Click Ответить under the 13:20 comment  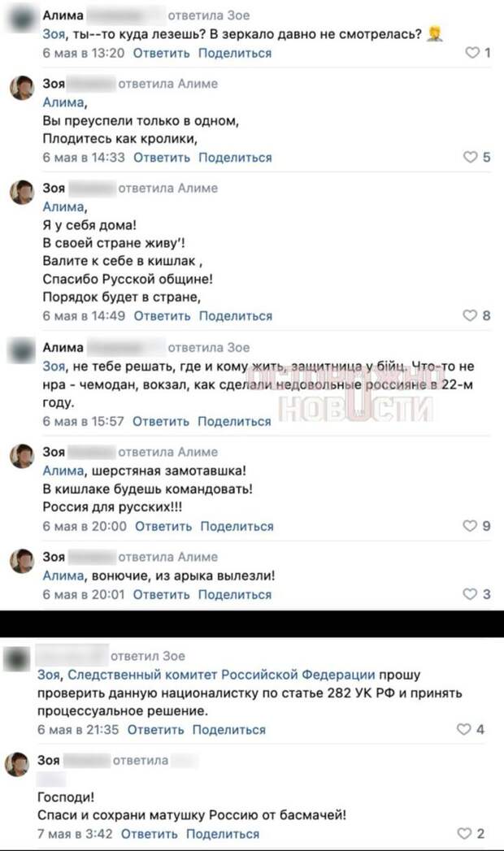(161, 53)
